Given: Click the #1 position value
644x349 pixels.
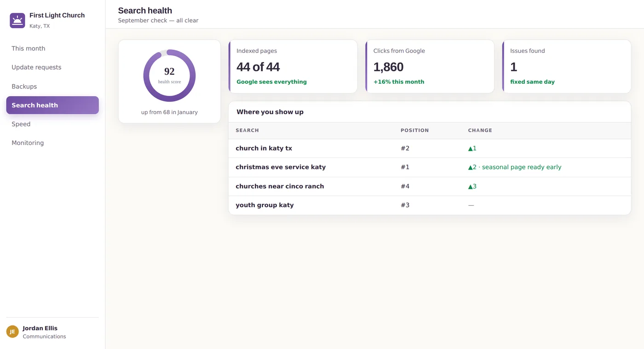Looking at the screenshot, I should pyautogui.click(x=405, y=167).
